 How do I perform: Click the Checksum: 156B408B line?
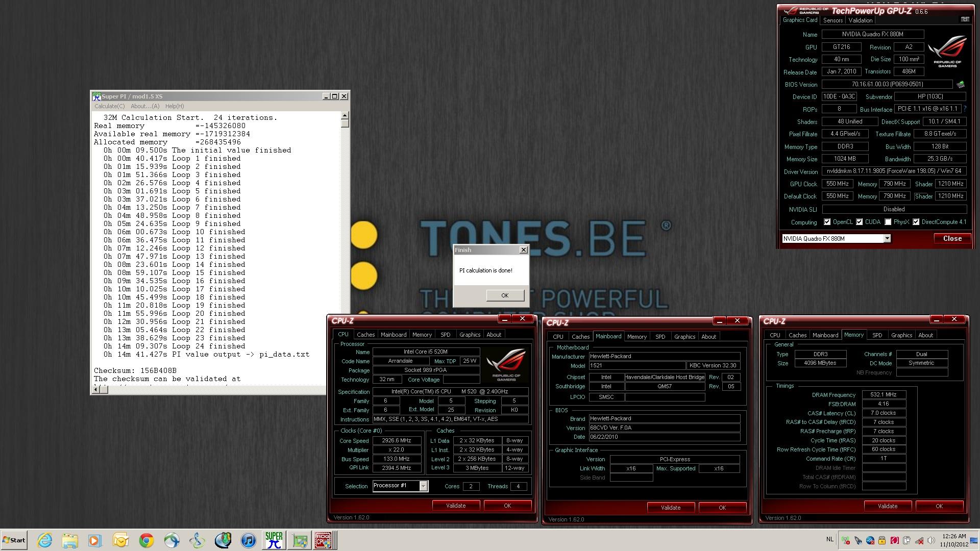[x=135, y=370]
